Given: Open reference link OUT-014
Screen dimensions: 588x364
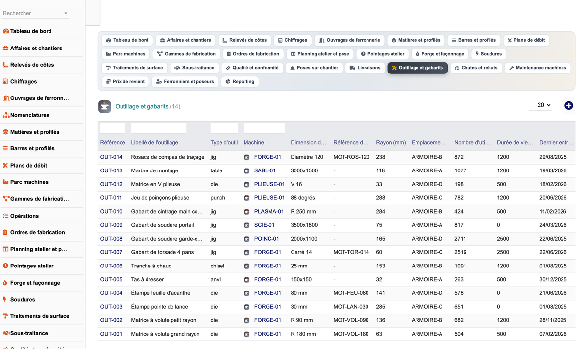Looking at the screenshot, I should click(111, 157).
